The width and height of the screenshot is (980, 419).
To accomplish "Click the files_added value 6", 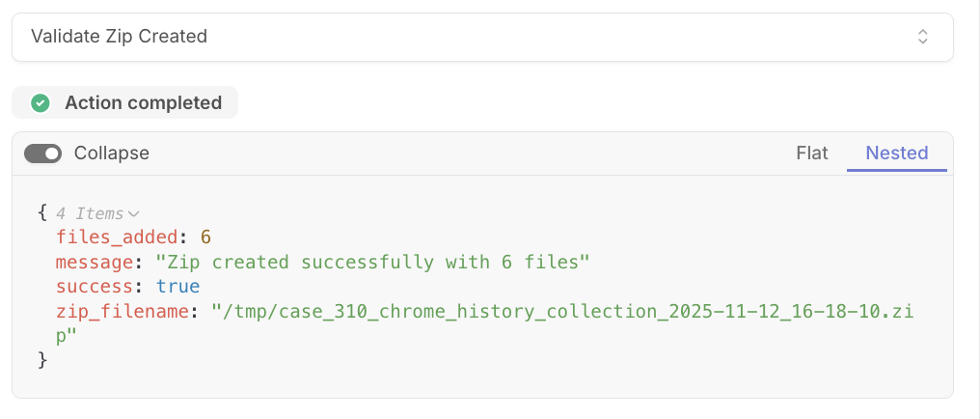I will click(205, 237).
